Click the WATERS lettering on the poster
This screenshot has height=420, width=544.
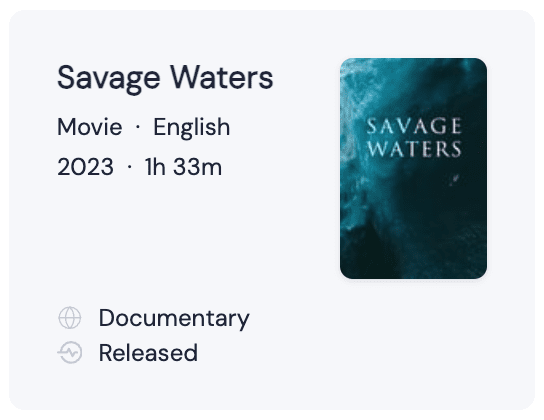pyautogui.click(x=414, y=149)
